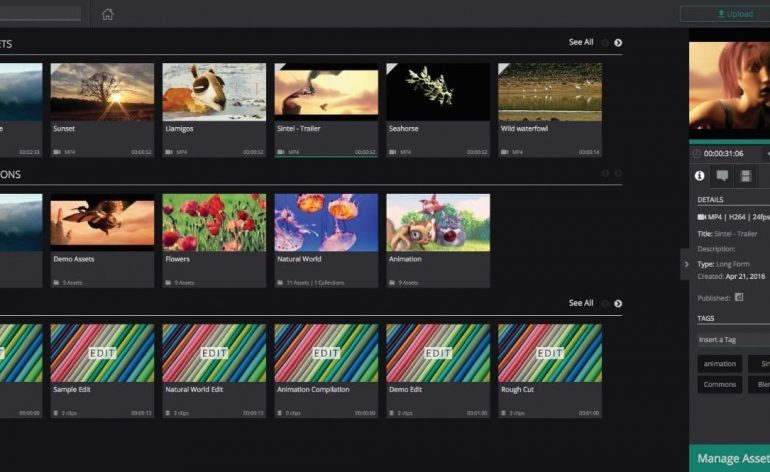Click video camera icon under Sintel - Trailer

(x=281, y=152)
